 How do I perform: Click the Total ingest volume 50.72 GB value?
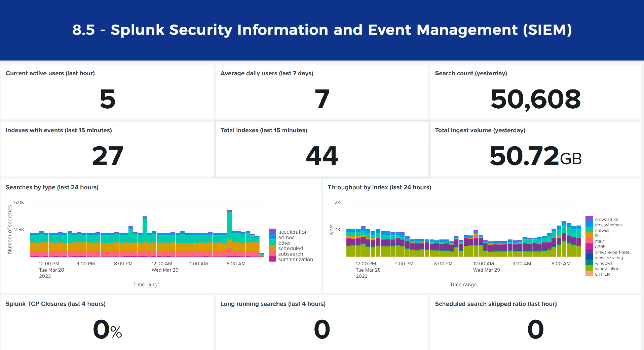coord(535,156)
